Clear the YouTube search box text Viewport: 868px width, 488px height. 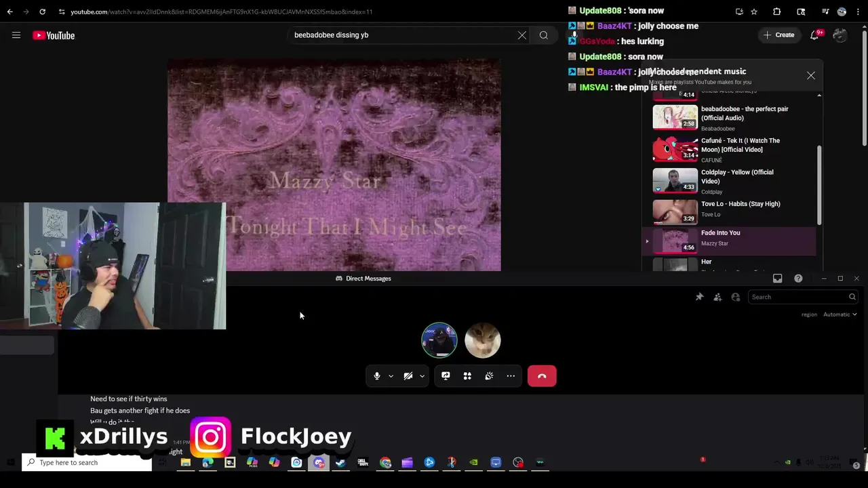522,35
